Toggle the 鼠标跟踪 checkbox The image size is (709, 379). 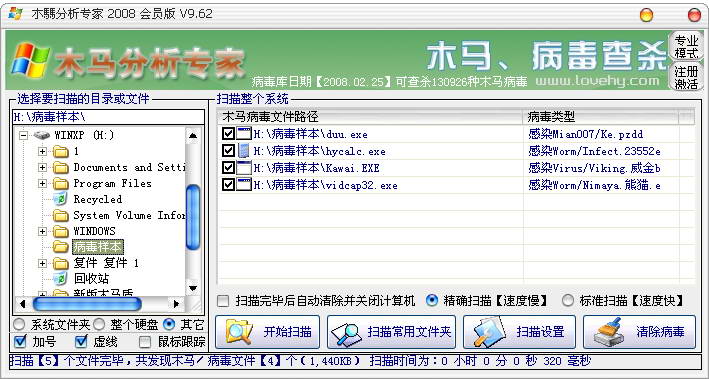[145, 342]
